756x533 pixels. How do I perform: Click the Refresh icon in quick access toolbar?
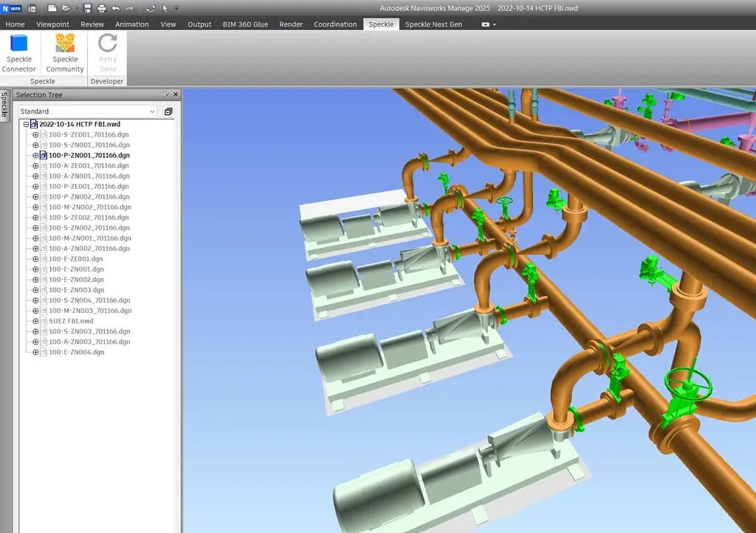coord(151,8)
